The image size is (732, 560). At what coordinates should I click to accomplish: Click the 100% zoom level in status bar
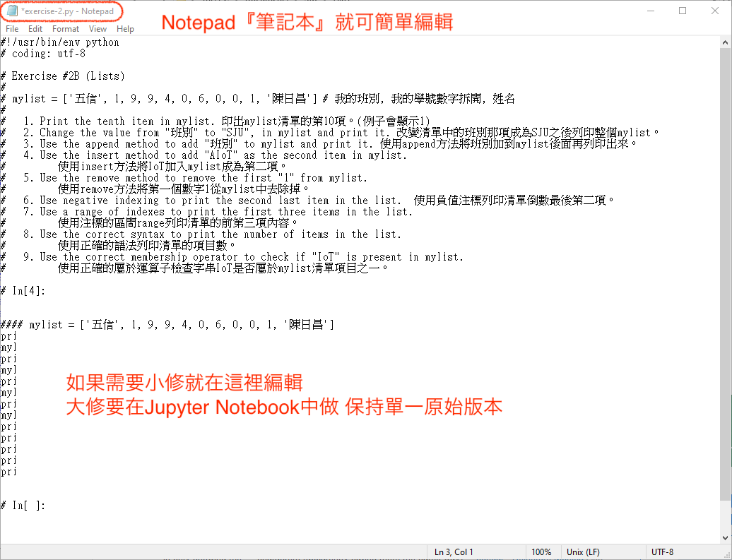tap(541, 552)
